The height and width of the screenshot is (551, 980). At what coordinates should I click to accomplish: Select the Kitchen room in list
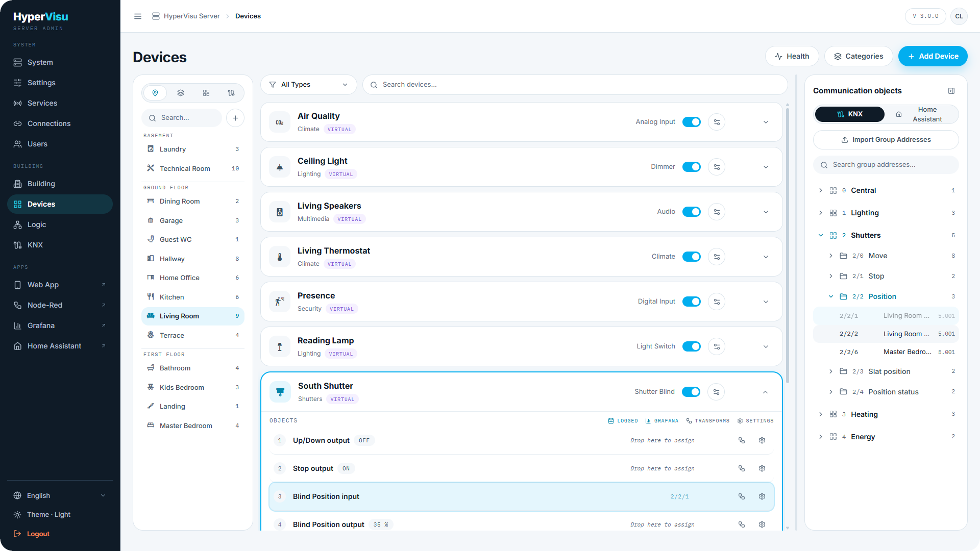pyautogui.click(x=193, y=297)
